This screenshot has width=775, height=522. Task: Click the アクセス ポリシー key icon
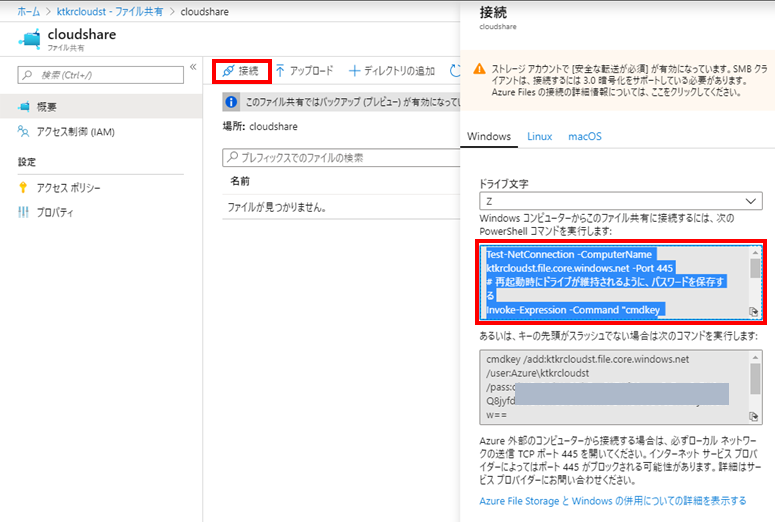point(23,187)
